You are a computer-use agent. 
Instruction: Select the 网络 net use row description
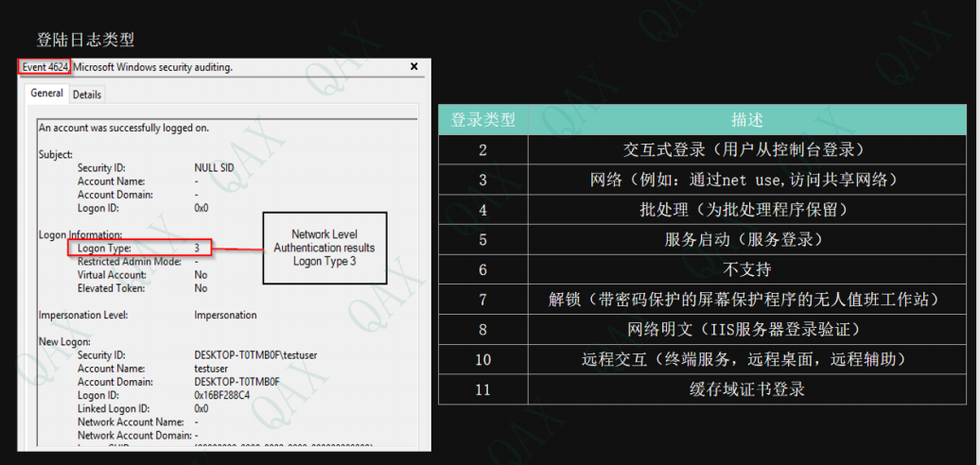click(746, 180)
